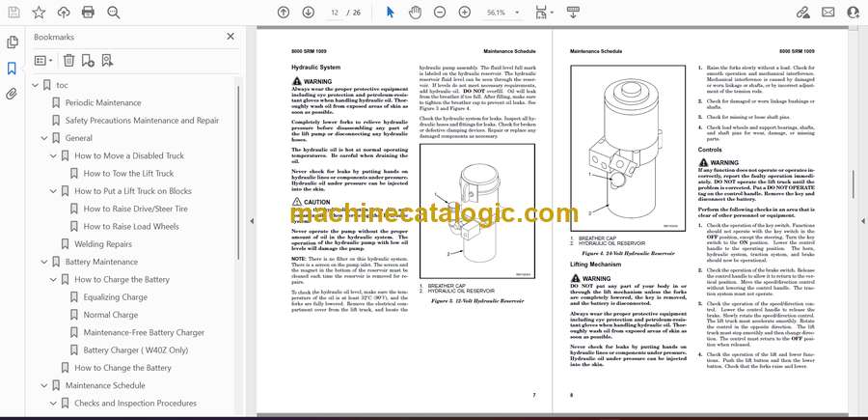Click the page number field showing 12
The image size is (868, 420).
[335, 13]
